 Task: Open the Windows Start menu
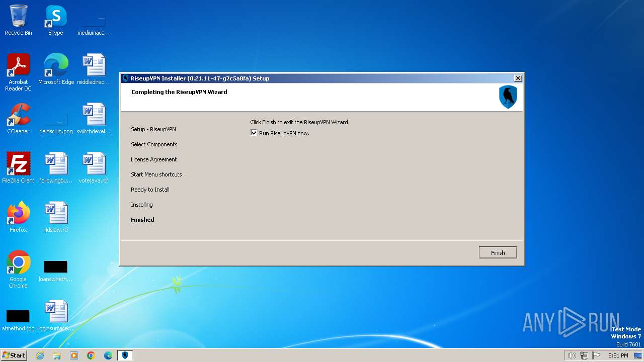coord(14,355)
